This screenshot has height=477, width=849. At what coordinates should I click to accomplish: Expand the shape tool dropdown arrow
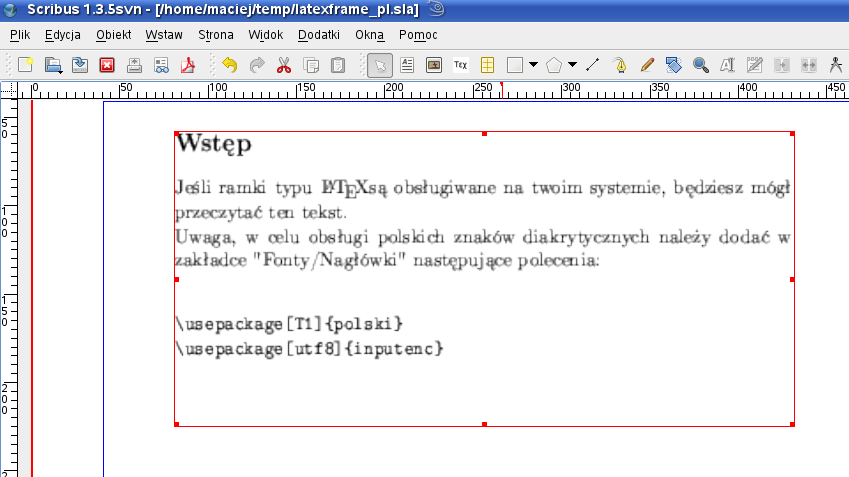click(533, 65)
